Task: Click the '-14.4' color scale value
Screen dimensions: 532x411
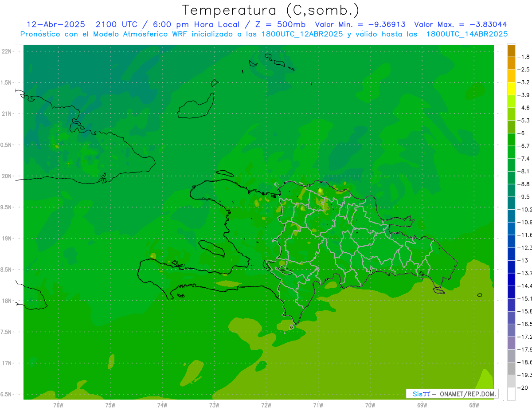Action: tap(524, 286)
